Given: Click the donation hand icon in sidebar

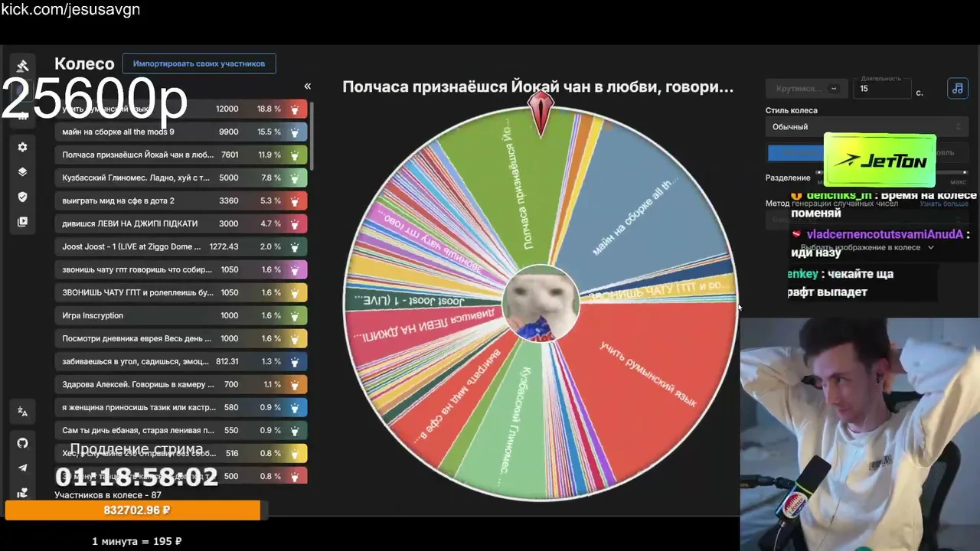Looking at the screenshot, I should tap(22, 493).
